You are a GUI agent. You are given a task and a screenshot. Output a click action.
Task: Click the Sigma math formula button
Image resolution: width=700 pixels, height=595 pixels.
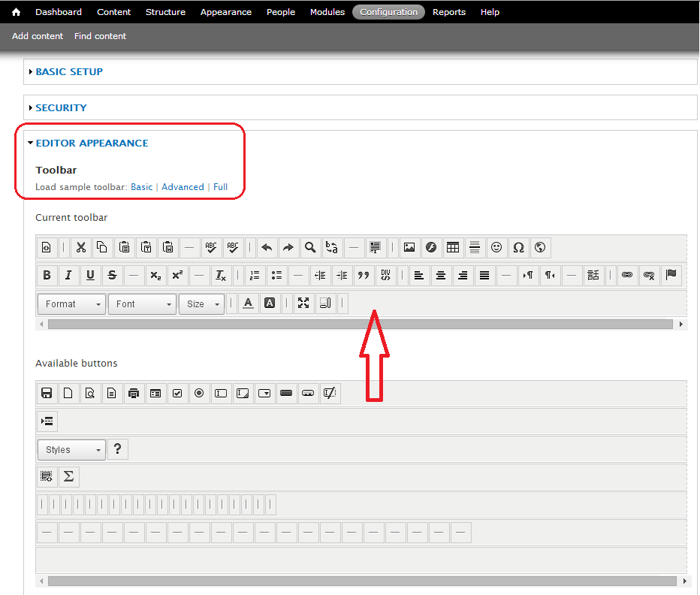[x=68, y=476]
